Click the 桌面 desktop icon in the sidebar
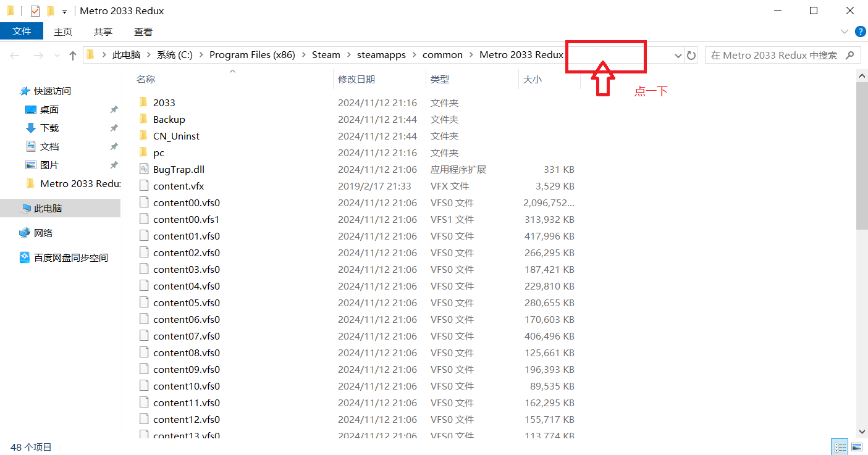Image resolution: width=868 pixels, height=455 pixels. coord(31,110)
